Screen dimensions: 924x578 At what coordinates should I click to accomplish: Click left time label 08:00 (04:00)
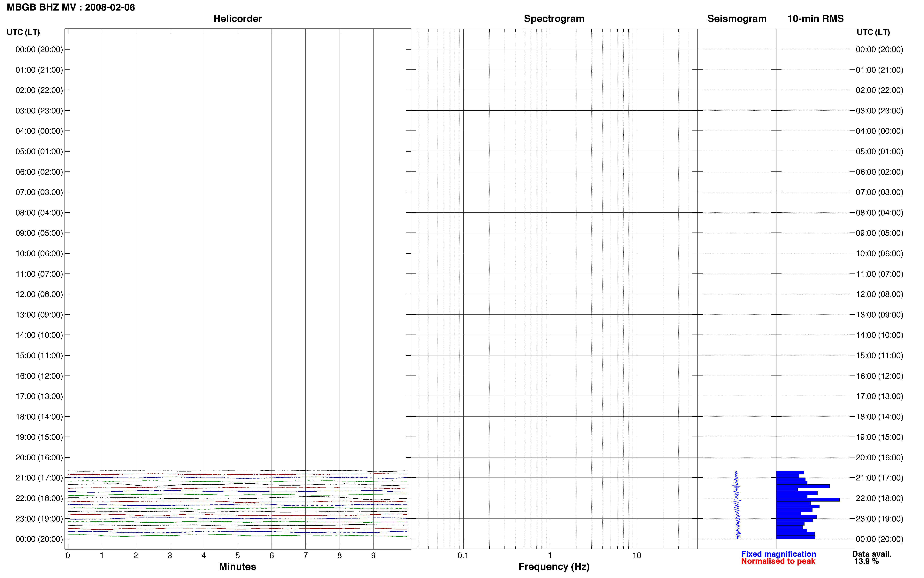pos(39,213)
